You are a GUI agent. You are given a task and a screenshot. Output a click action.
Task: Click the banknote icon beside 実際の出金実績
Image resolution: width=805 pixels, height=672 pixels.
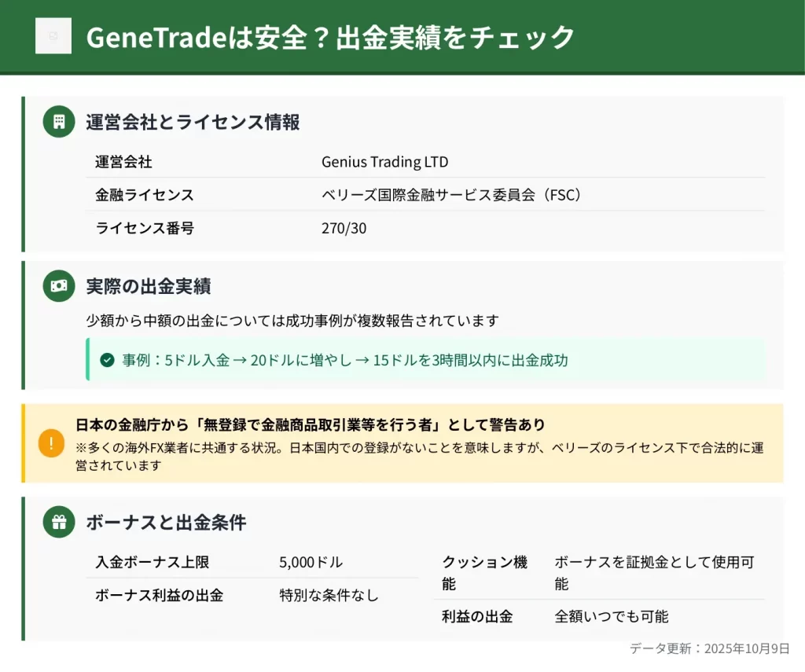tap(58, 286)
